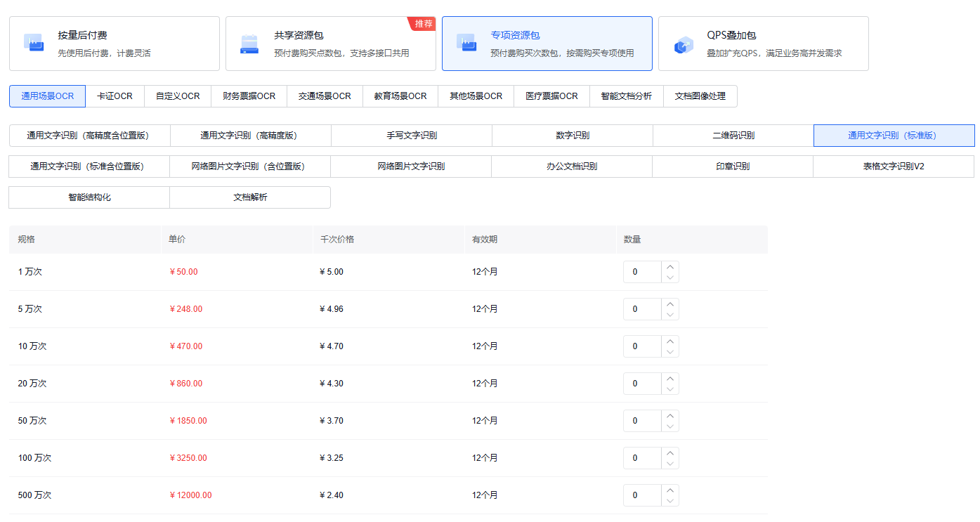Viewport: 980px width, 522px height.
Task: Choose the 智能结构化 service button
Action: tap(89, 197)
